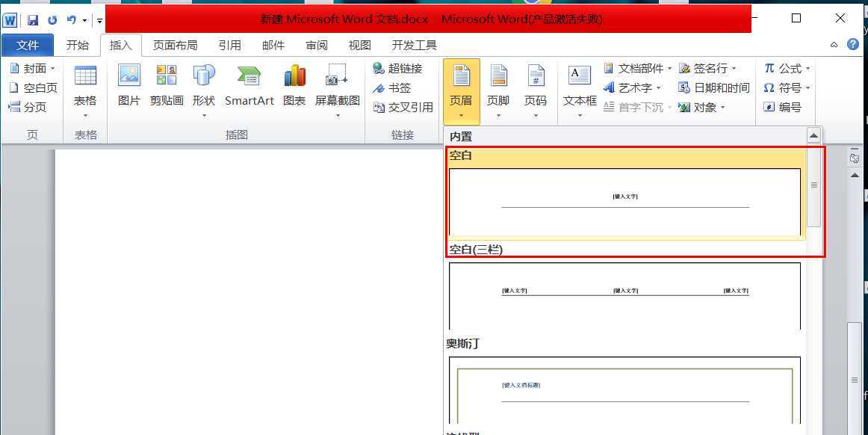Open the 屏幕截图 screenshot dropdown
868x435 pixels.
pos(337,91)
